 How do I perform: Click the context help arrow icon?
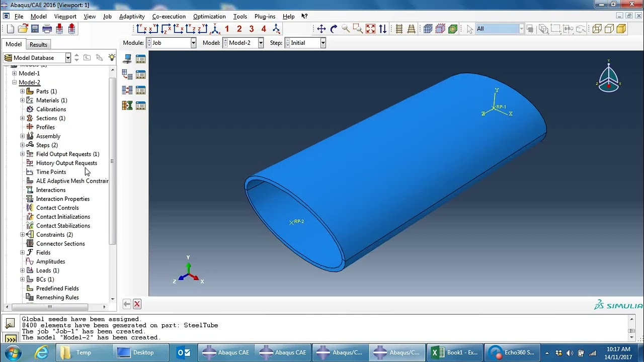tap(304, 17)
